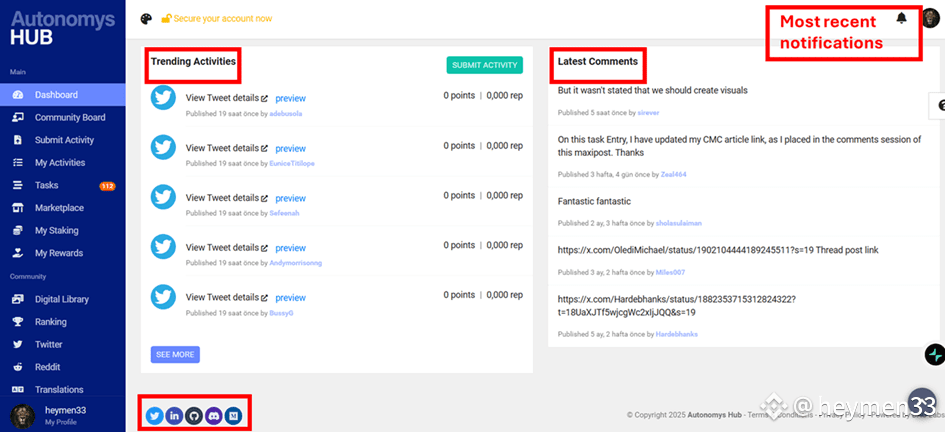The width and height of the screenshot is (945, 432).
Task: Open Marketplace in sidebar
Action: [63, 208]
